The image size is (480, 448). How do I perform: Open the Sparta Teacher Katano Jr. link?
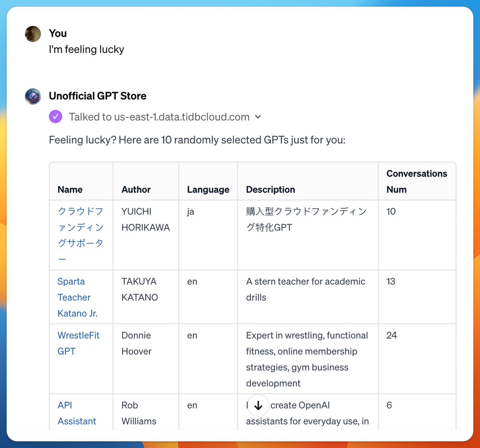tap(78, 297)
